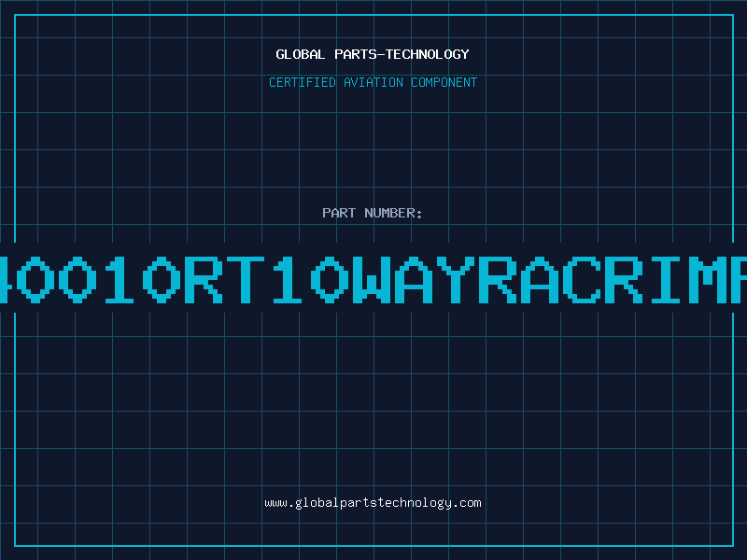Viewport: 747px width, 560px height.
Task: Click the PART NUMBER: label
Action: pyautogui.click(x=373, y=213)
